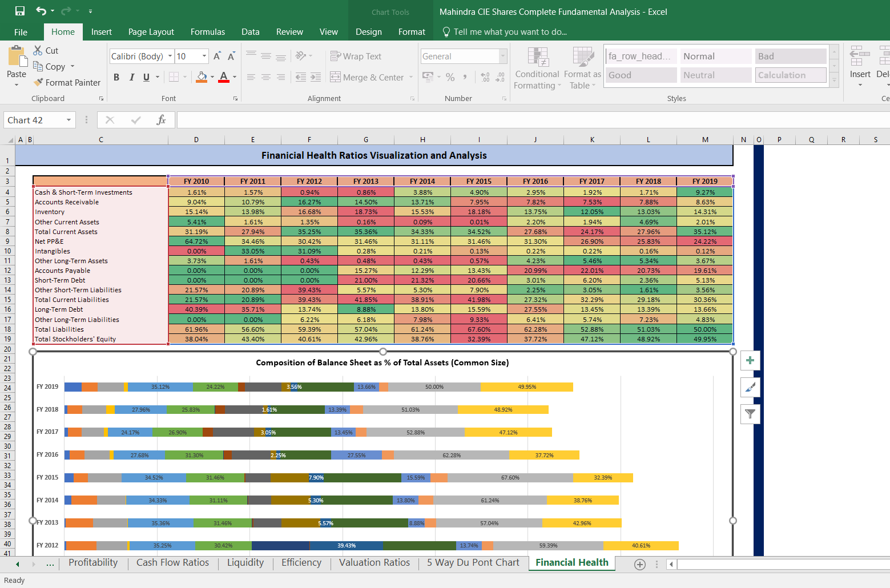
Task: Apply percent style number format
Action: 450,77
